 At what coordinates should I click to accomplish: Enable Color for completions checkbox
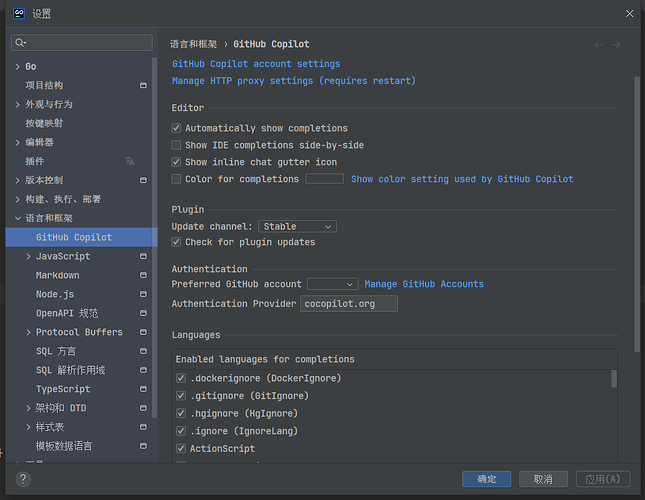click(x=176, y=179)
